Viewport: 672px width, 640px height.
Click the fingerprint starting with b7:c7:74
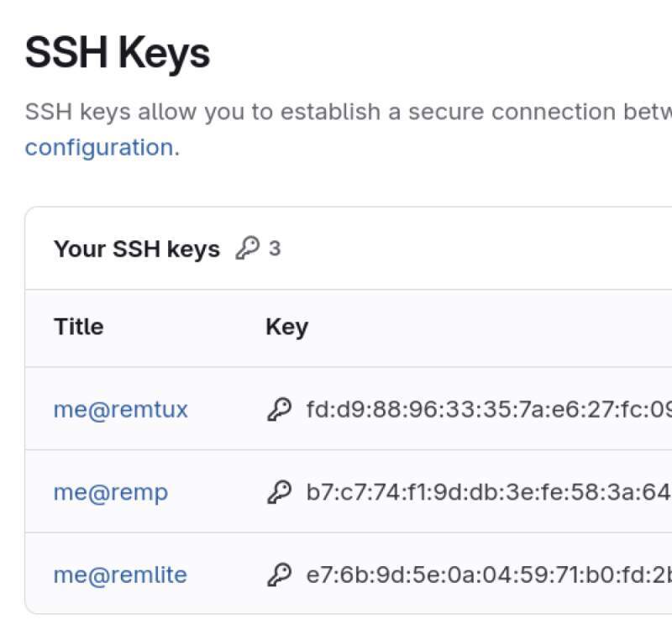pyautogui.click(x=487, y=491)
